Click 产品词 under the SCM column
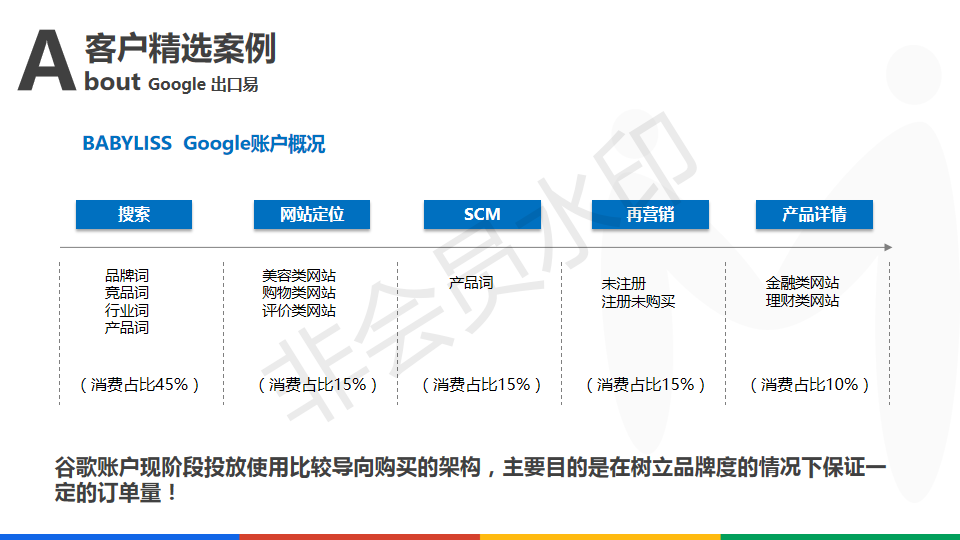The width and height of the screenshot is (960, 540). (471, 283)
